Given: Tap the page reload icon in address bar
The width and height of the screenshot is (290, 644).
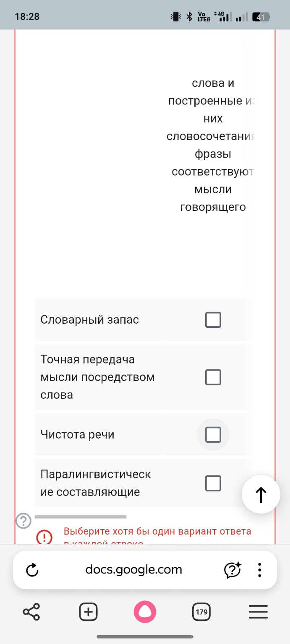Looking at the screenshot, I should pos(32,569).
